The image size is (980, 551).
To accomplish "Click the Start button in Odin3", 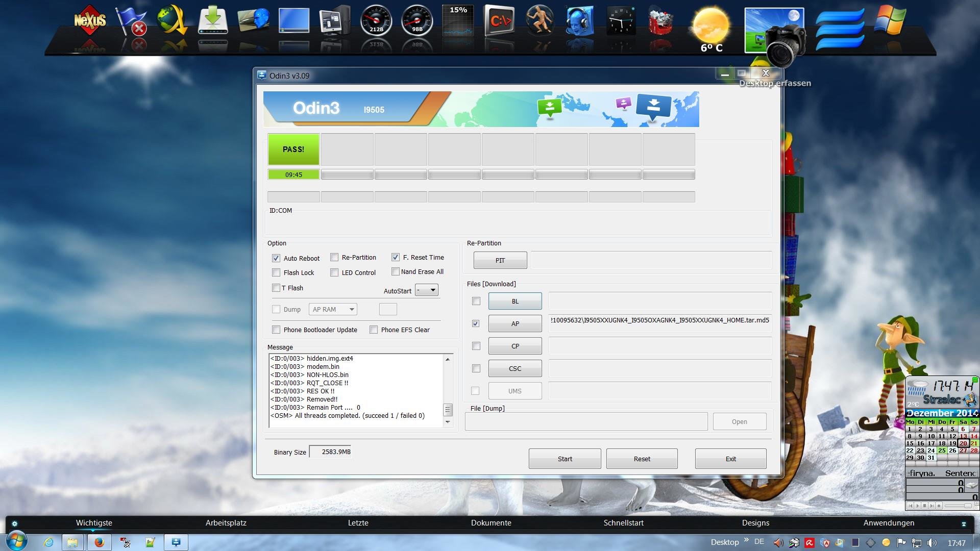I will tap(565, 459).
